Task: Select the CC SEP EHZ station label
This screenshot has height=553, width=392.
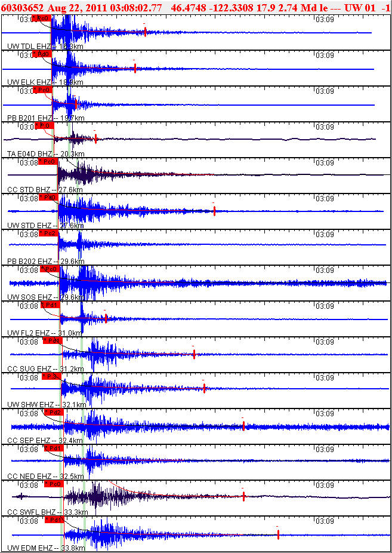Action: pyautogui.click(x=45, y=441)
